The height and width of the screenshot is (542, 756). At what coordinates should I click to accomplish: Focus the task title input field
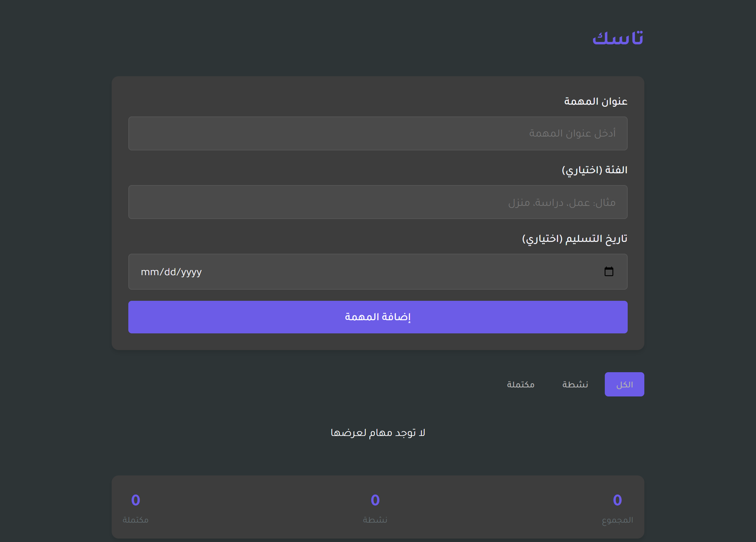pyautogui.click(x=378, y=133)
